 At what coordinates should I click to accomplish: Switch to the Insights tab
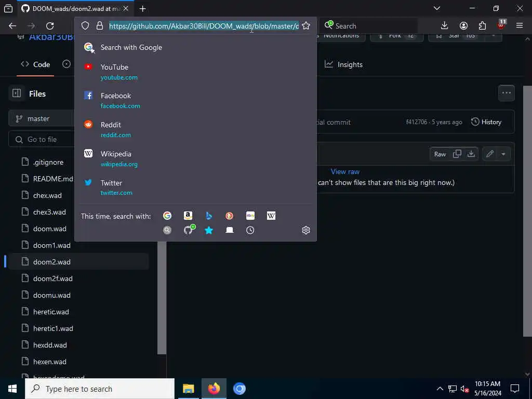click(343, 64)
